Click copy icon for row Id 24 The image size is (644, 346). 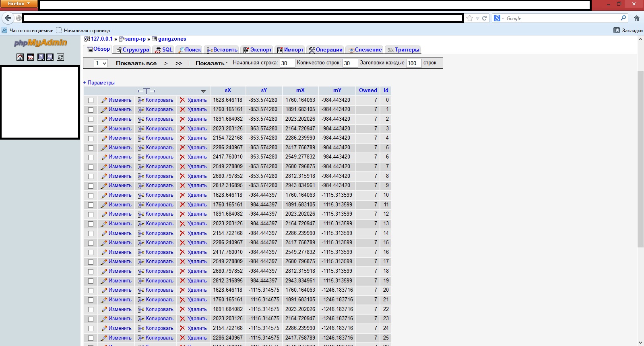(x=141, y=328)
